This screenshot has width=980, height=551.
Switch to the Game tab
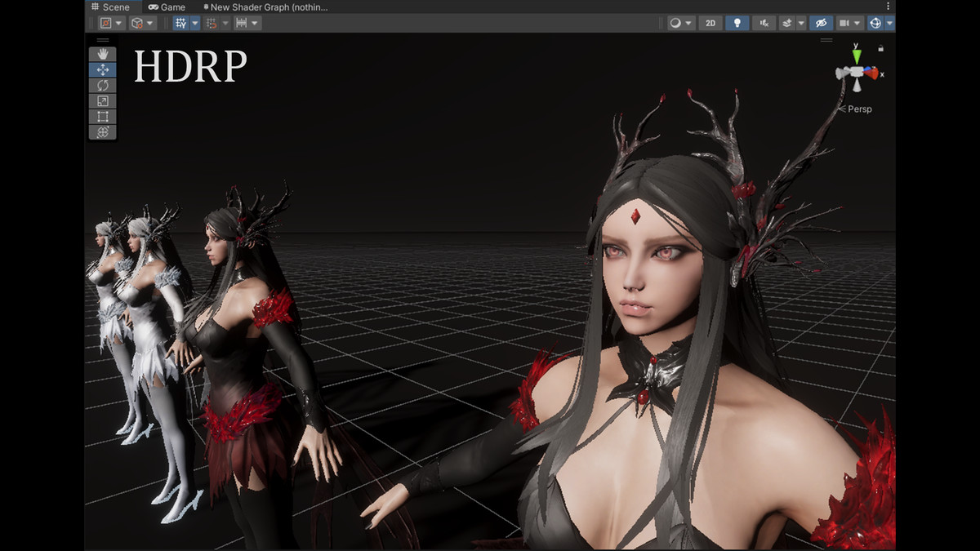tap(167, 7)
